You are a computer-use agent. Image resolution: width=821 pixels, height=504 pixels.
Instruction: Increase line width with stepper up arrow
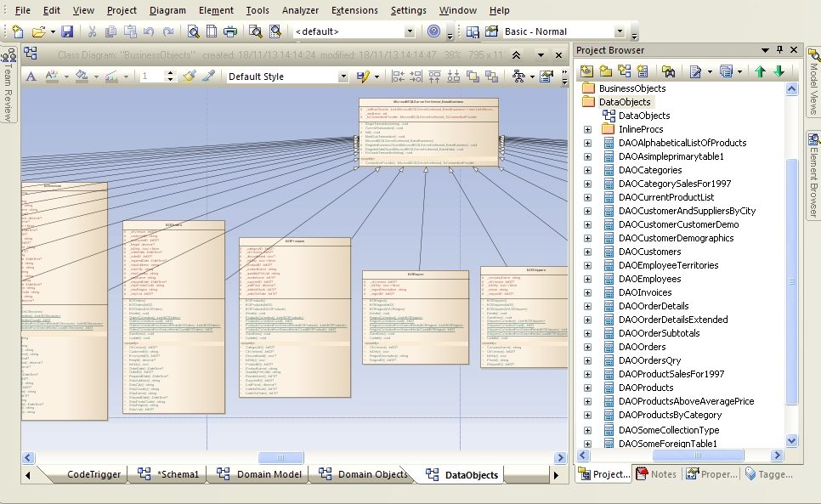pyautogui.click(x=170, y=73)
